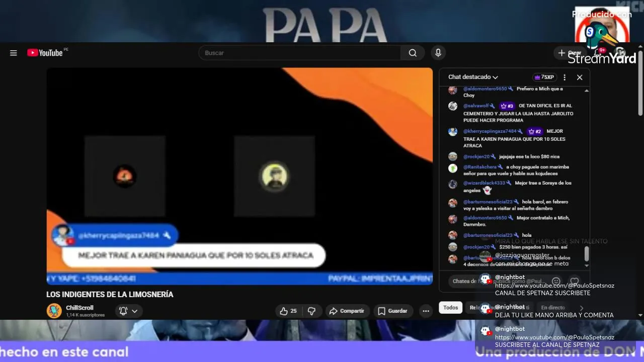
Task: Click the left participant avatar in video
Action: coord(124,176)
